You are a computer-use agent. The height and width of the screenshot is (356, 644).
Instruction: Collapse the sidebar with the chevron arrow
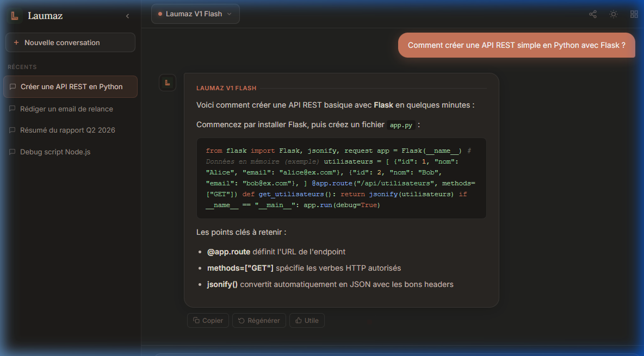point(127,16)
